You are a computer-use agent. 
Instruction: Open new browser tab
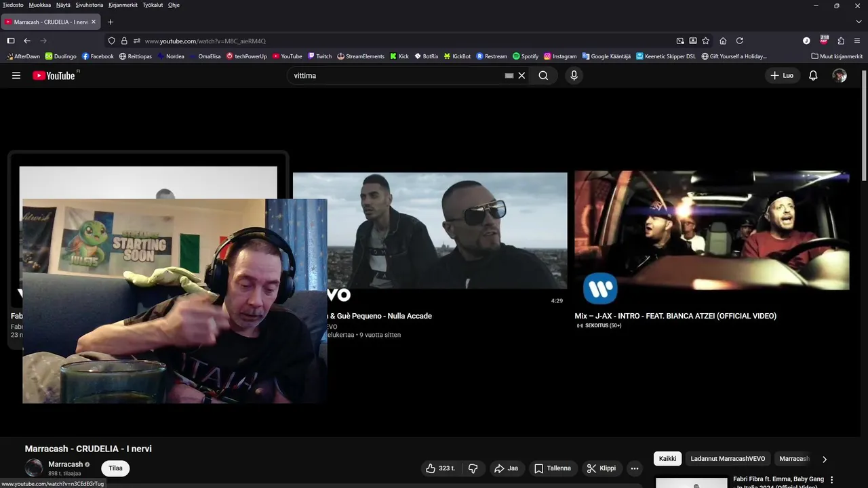click(x=111, y=22)
